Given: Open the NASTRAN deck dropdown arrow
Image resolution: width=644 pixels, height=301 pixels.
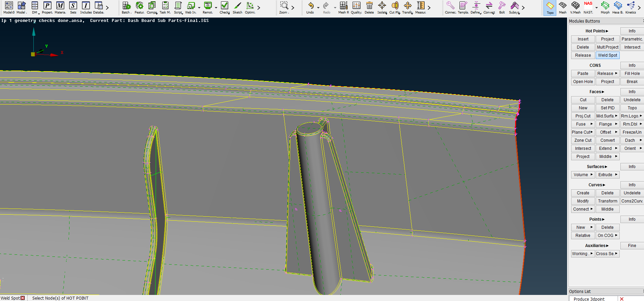Looking at the screenshot, I should pyautogui.click(x=596, y=8).
